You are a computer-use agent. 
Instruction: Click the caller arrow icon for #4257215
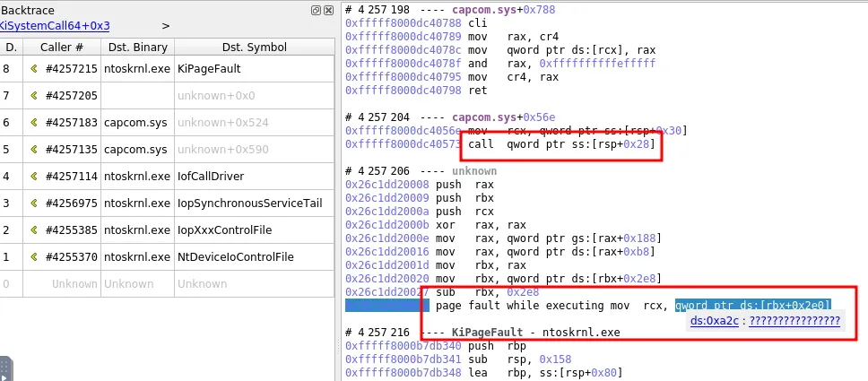(34, 69)
